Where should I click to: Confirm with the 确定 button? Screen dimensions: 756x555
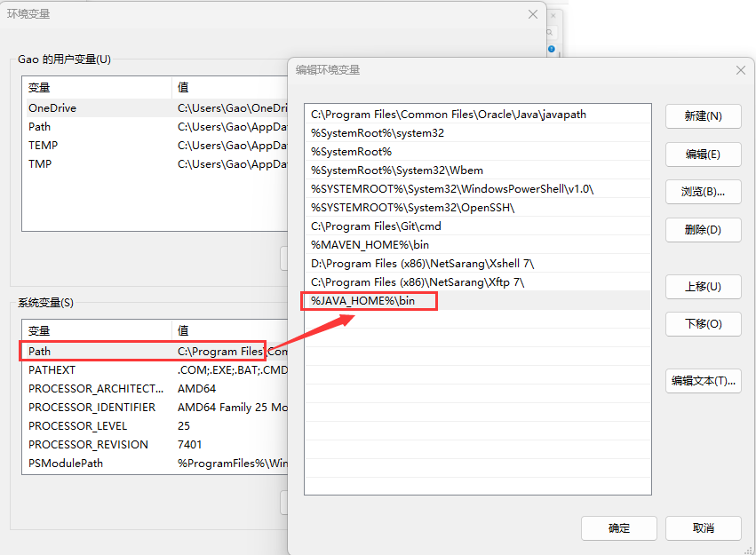[x=619, y=527]
